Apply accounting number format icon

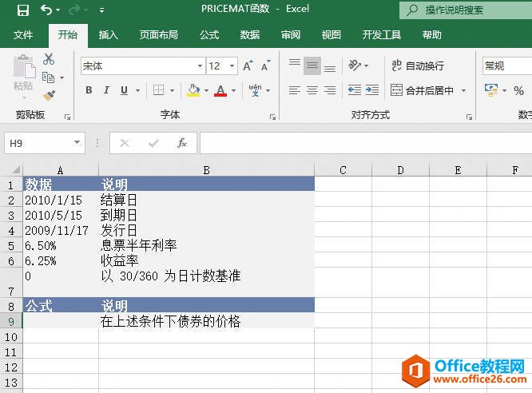click(x=491, y=90)
